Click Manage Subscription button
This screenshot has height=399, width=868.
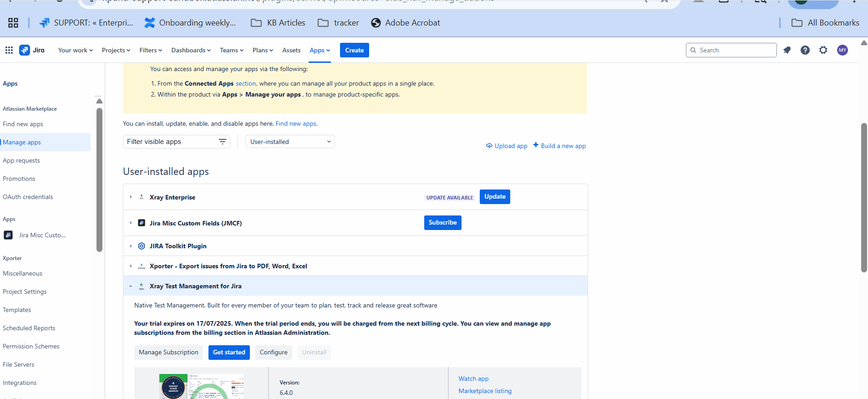pos(168,353)
